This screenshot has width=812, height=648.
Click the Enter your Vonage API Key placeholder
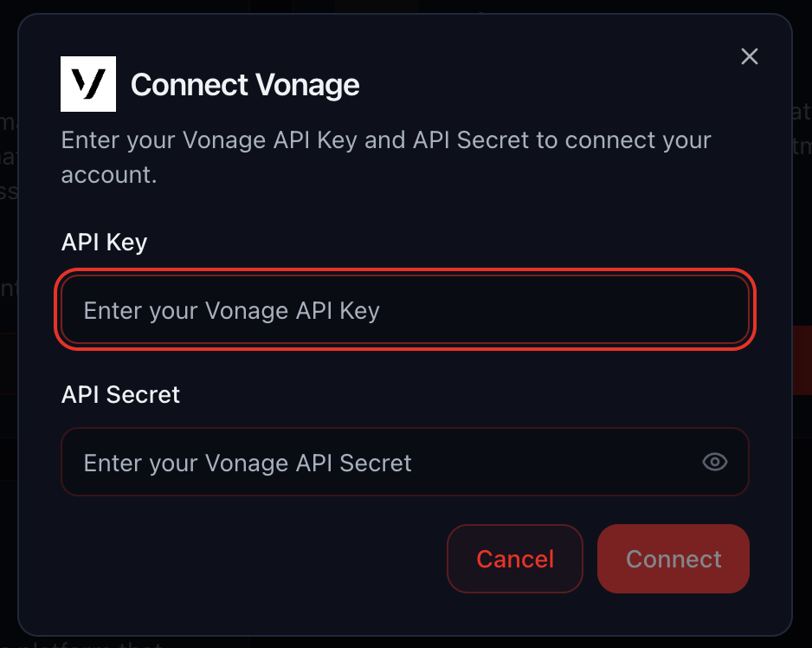[x=230, y=310]
